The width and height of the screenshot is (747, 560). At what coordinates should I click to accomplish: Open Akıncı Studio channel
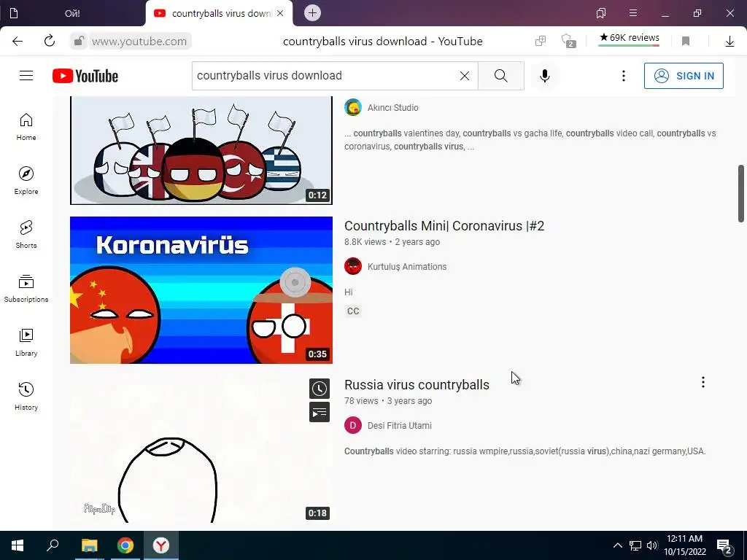[x=393, y=108]
